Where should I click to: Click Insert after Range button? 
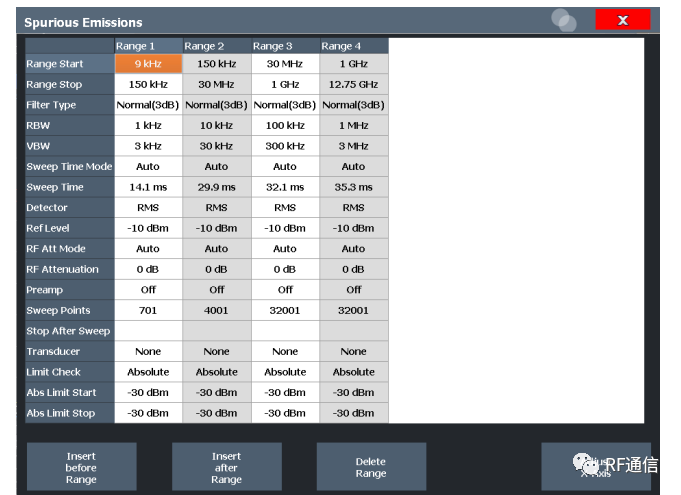point(226,467)
